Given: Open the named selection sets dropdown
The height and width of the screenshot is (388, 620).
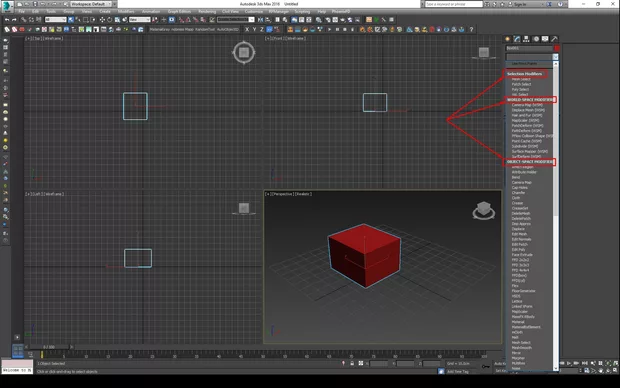Looking at the screenshot, I should [x=236, y=19].
